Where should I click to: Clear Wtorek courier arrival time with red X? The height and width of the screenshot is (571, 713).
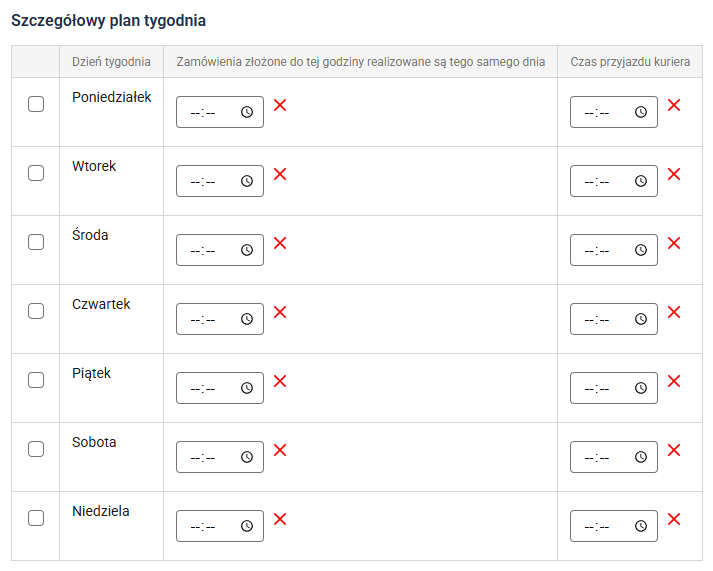point(674,174)
